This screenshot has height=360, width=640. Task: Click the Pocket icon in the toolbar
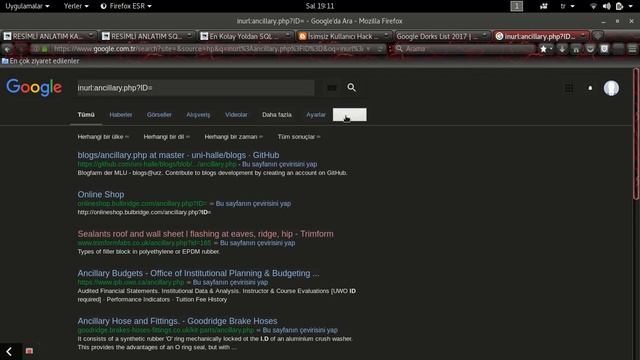(x=590, y=49)
